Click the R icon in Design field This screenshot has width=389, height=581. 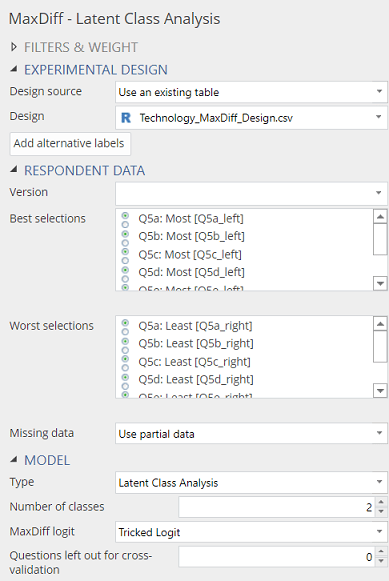point(126,118)
